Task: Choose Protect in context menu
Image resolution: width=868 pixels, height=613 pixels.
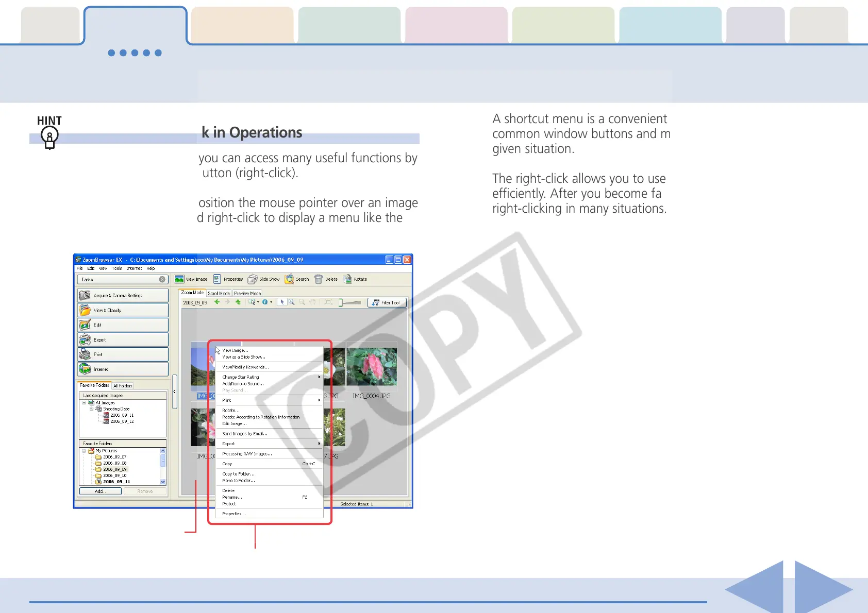Action: (269, 504)
